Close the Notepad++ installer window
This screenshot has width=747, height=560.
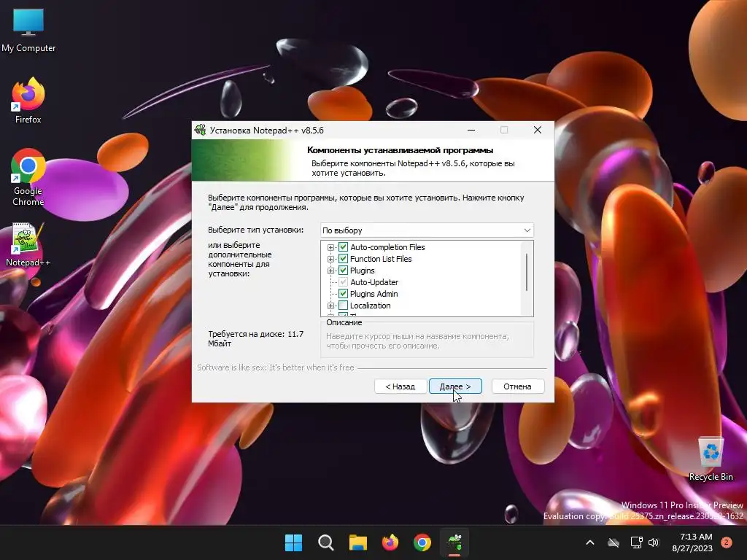coord(538,130)
